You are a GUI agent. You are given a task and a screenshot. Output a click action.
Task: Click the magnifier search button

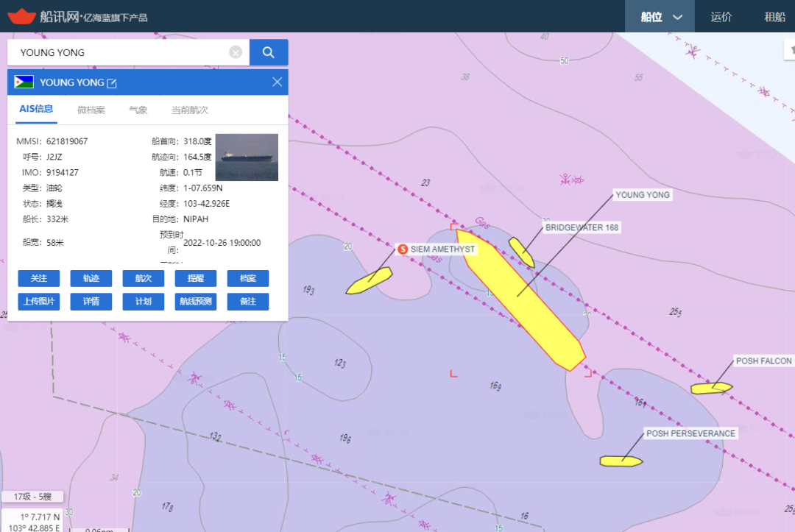(x=269, y=52)
